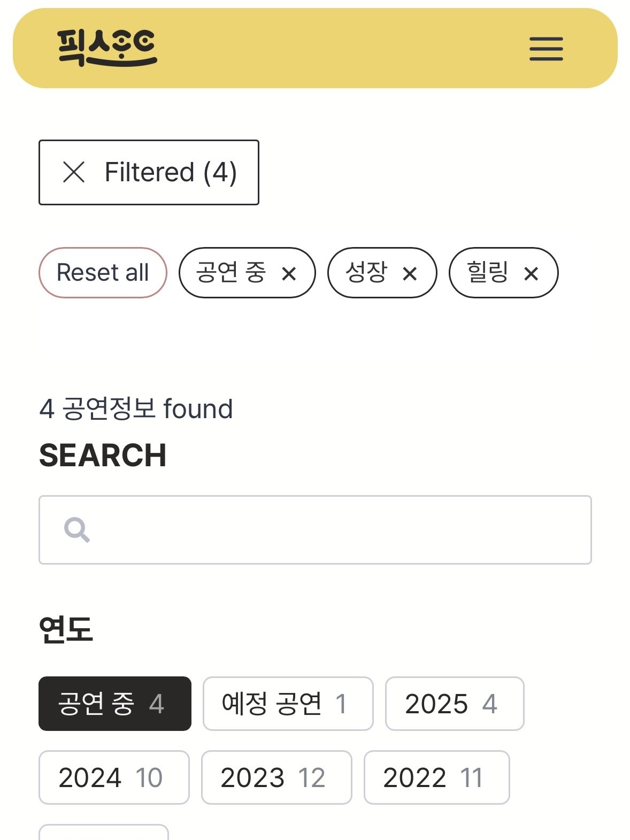Click the X icon in Filtered button
630x840 pixels.
click(74, 172)
